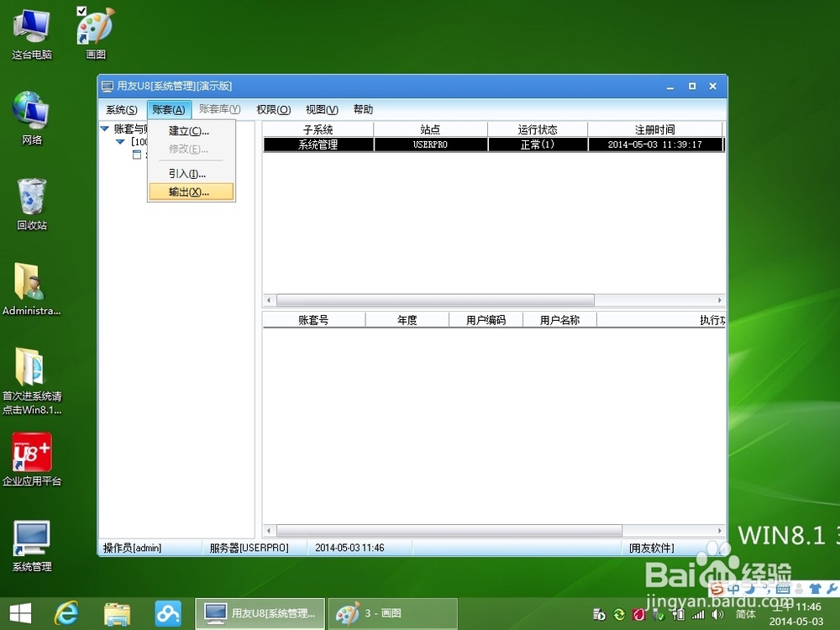Click the subsystem table's scroll-left arrow
840x630 pixels.
coord(269,300)
